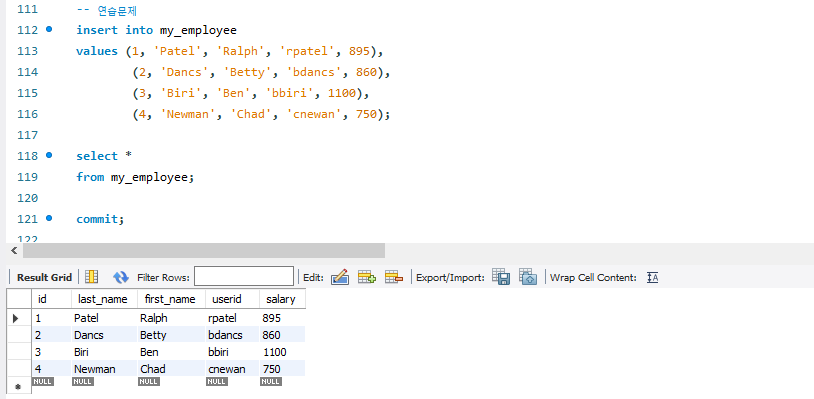Viewport: 814px width, 399px height.
Task: Click the 'insert into my_employee' line
Action: tap(156, 30)
